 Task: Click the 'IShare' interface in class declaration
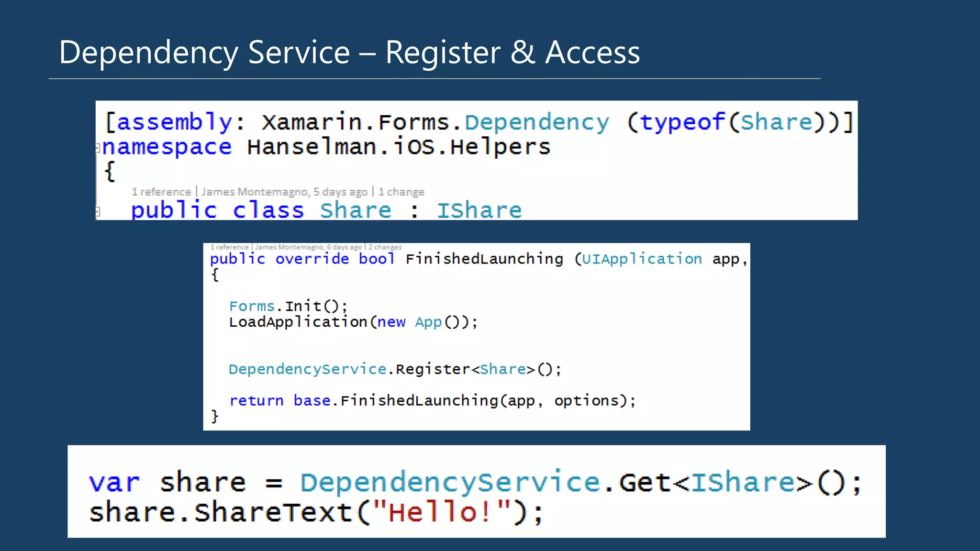(x=479, y=210)
